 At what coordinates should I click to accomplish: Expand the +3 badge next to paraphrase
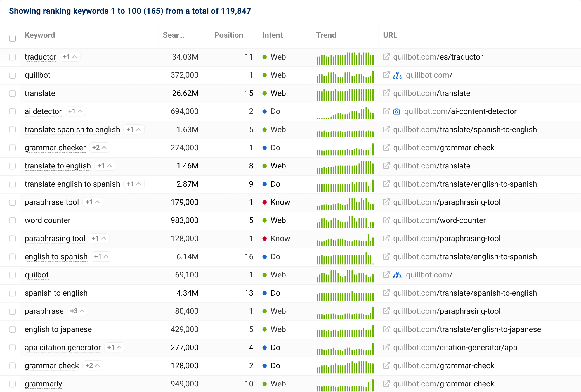point(77,311)
